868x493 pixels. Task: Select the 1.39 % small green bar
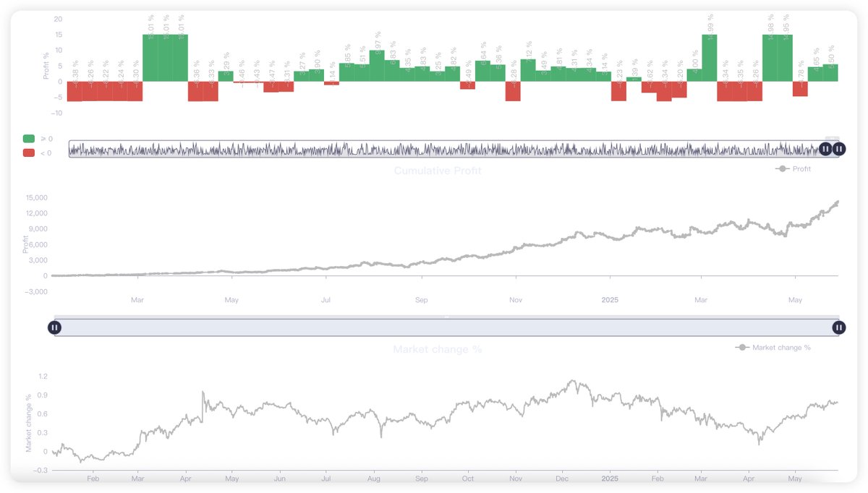coord(634,79)
